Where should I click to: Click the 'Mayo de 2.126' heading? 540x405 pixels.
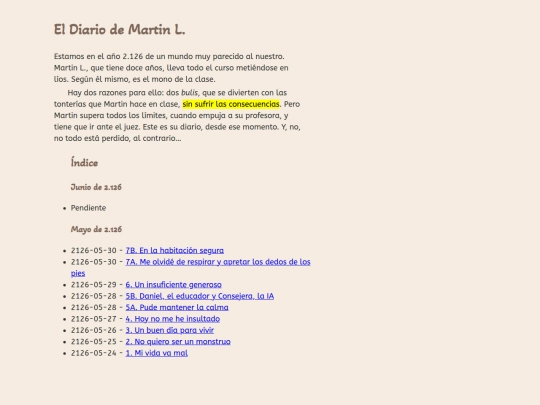[96, 229]
